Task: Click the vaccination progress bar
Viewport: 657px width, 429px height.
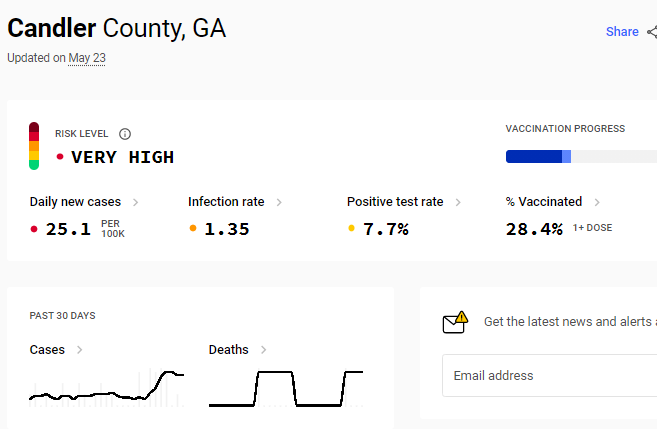Action: (x=581, y=156)
